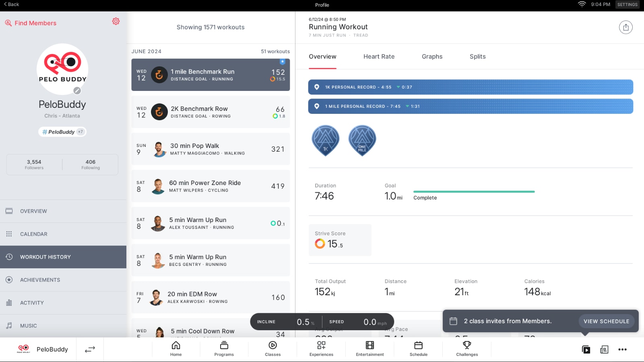Open Becs Gentry's 5 min Warm Up Run

point(211,260)
